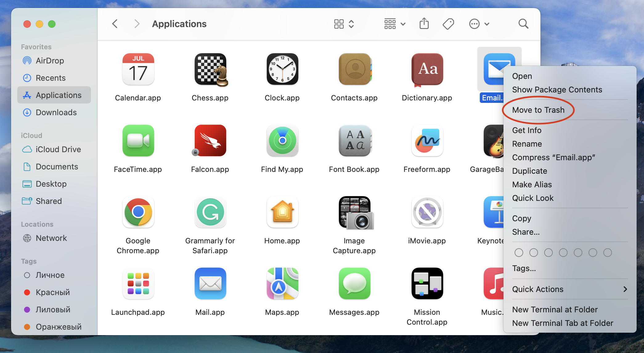Image resolution: width=644 pixels, height=353 pixels.
Task: Choose Get Info in context menu
Action: coord(570,130)
